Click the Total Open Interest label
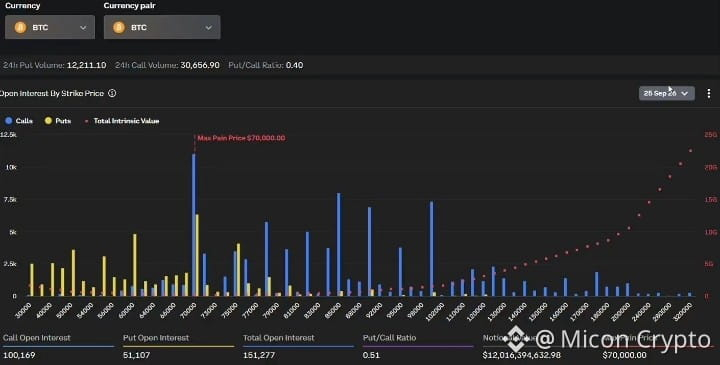Screen dimensions: 720x365 coord(278,337)
